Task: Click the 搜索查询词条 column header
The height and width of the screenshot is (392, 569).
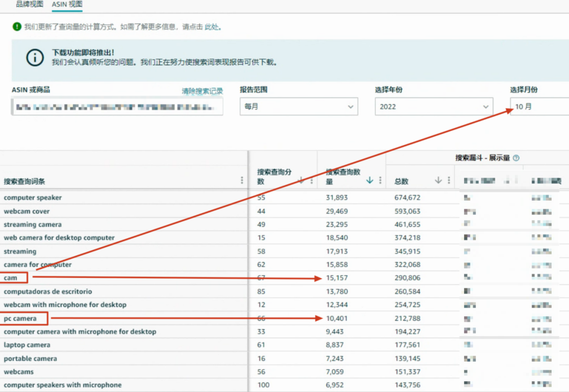Action: coord(24,181)
